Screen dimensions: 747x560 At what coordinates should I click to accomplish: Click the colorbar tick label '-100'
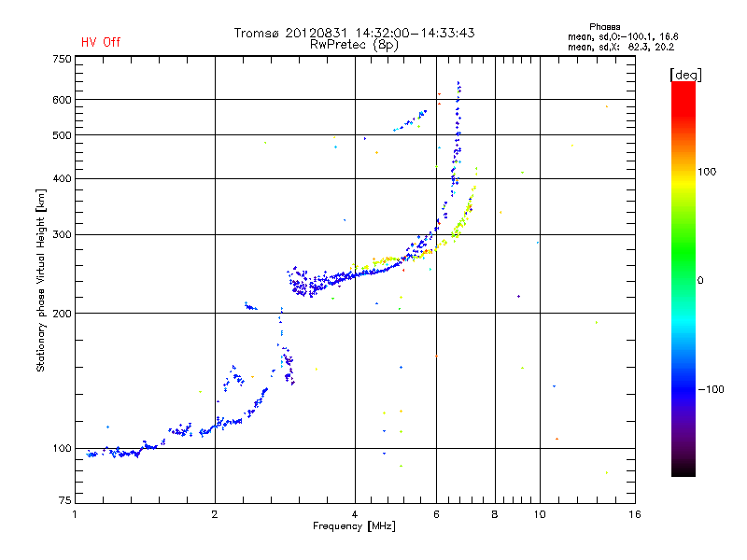[x=711, y=389]
